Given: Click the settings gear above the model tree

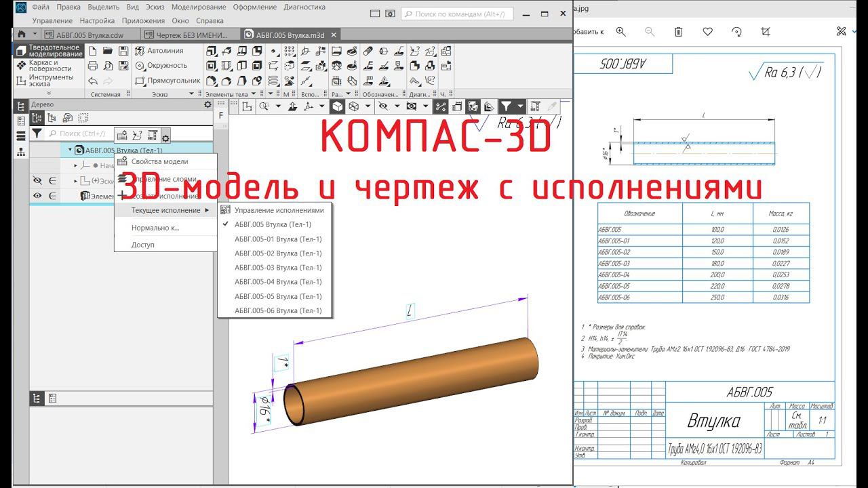Looking at the screenshot, I should [x=166, y=136].
